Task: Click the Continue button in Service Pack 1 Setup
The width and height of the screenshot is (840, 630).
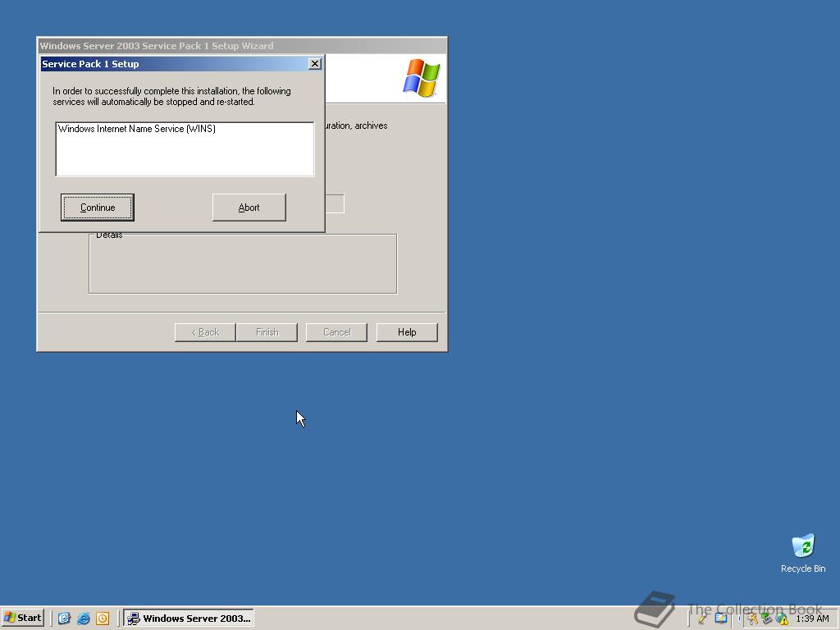Action: pyautogui.click(x=97, y=208)
